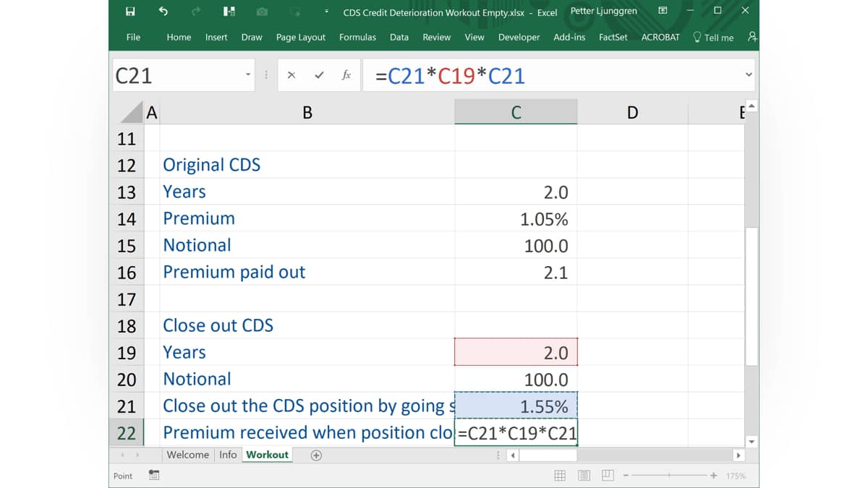This screenshot has width=868, height=488.
Task: Open the Add-ins ribbon tab
Action: point(569,37)
